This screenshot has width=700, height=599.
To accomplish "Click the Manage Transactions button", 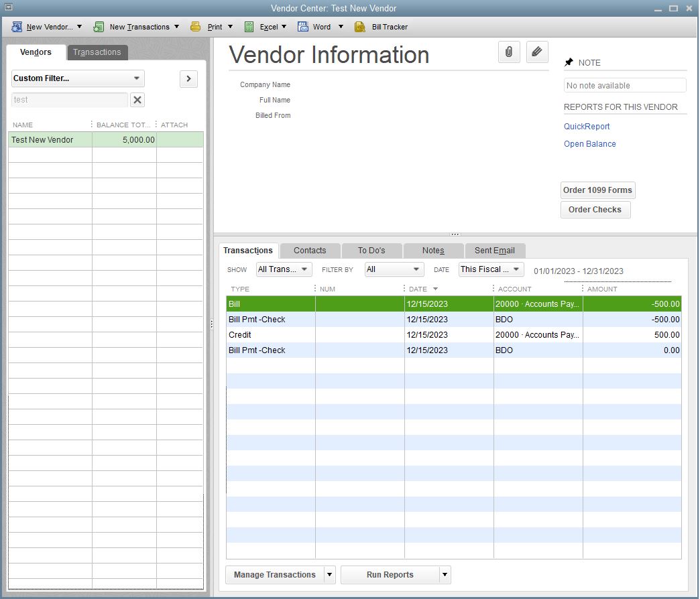I will (x=275, y=574).
